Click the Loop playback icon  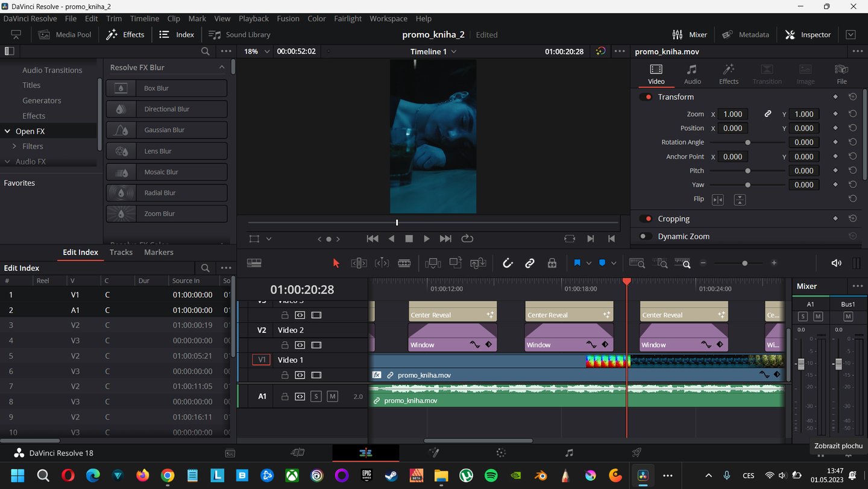(x=467, y=239)
